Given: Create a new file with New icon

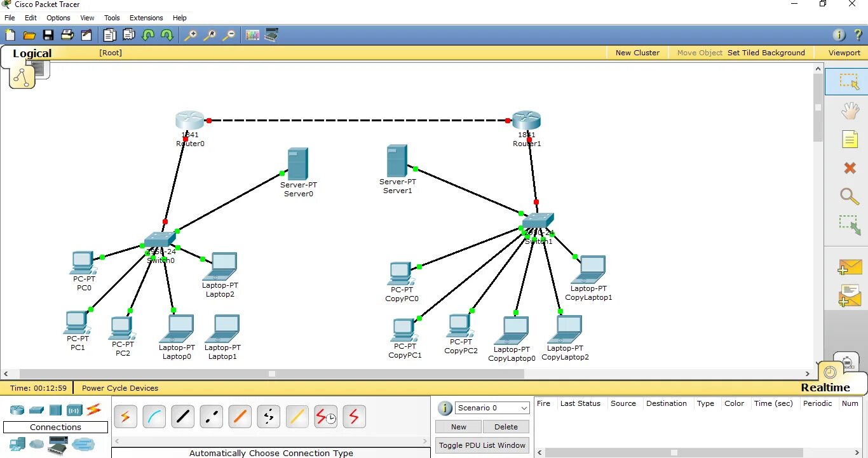Looking at the screenshot, I should (x=10, y=35).
